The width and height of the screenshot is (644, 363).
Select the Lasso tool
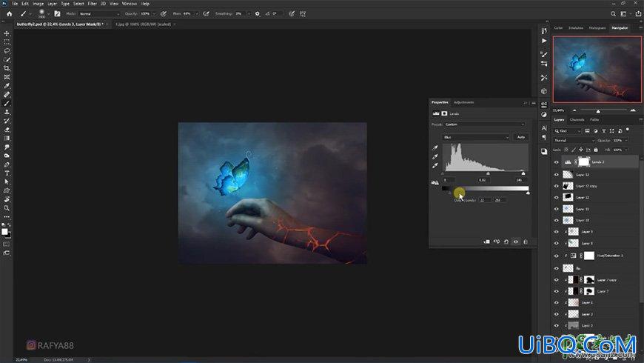(7, 50)
